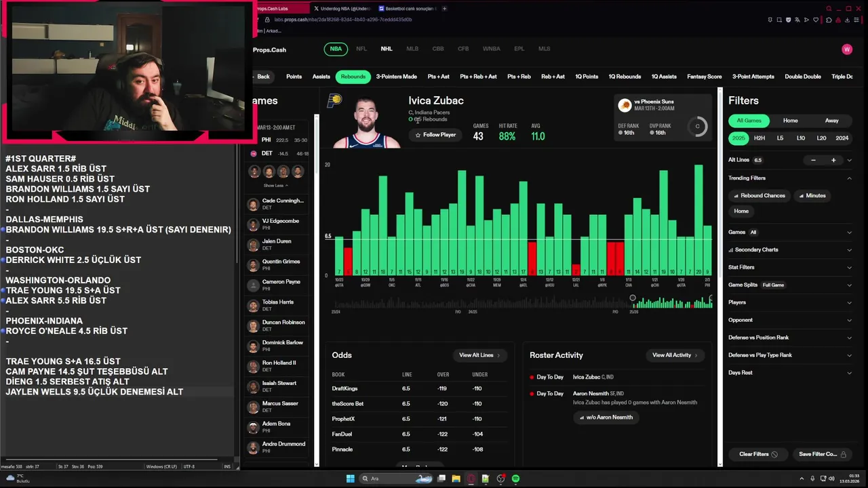Viewport: 868px width, 488px height.
Task: Click the clear icon on Clear Filters
Action: [x=774, y=454]
